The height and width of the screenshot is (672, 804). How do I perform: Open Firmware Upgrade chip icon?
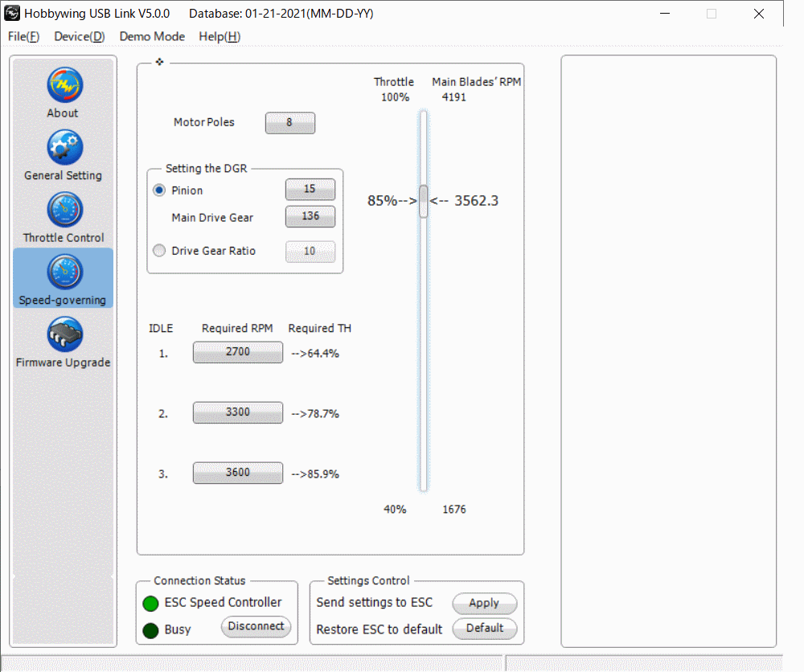point(64,334)
